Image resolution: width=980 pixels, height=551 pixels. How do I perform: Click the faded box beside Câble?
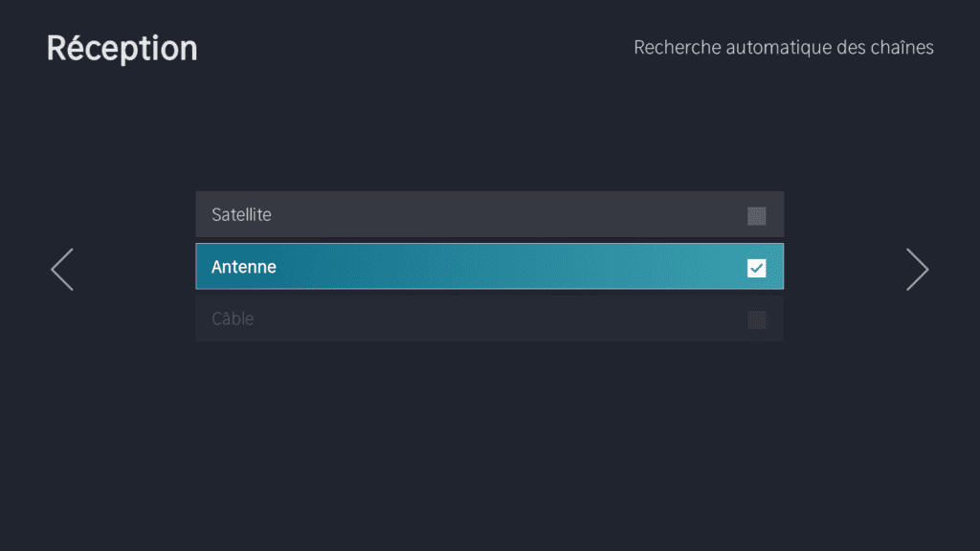pyautogui.click(x=756, y=320)
